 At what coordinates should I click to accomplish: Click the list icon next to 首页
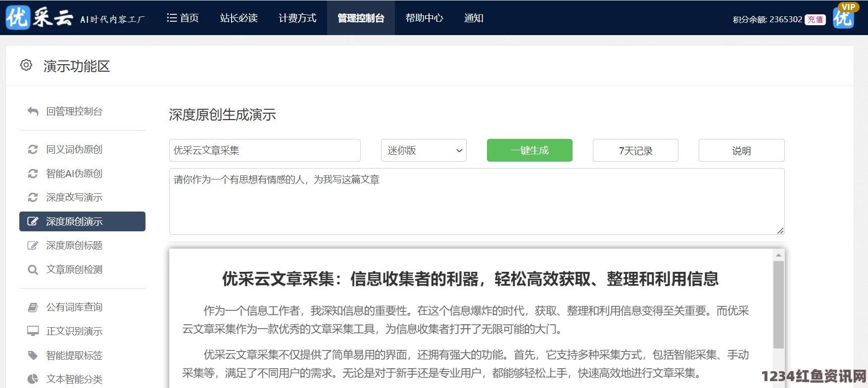pos(172,18)
